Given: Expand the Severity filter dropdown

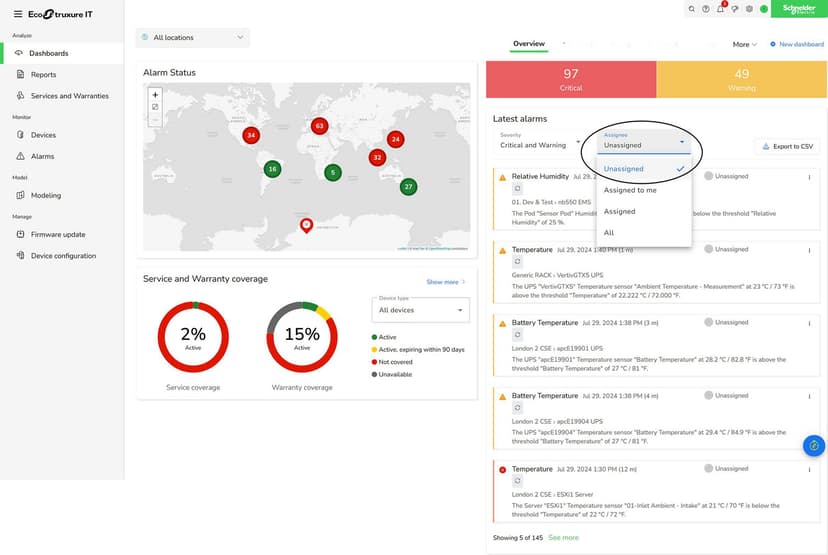Looking at the screenshot, I should point(540,142).
